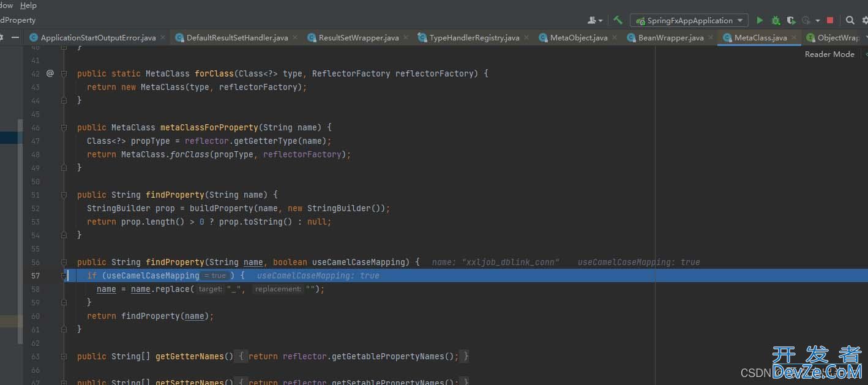
Task: Close the MetaObject.java tab
Action: (615, 37)
